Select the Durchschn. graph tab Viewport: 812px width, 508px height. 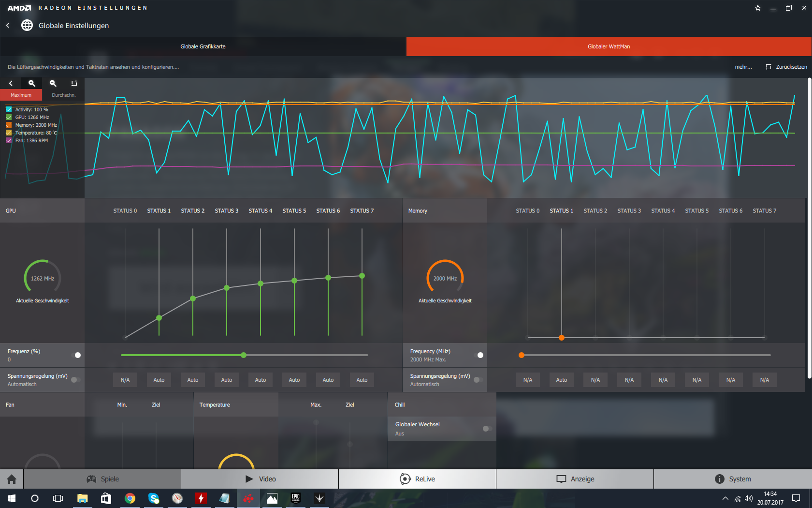pyautogui.click(x=64, y=95)
